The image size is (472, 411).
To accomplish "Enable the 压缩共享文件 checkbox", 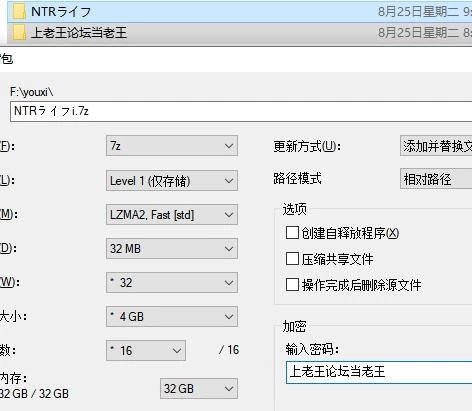I will coord(292,259).
